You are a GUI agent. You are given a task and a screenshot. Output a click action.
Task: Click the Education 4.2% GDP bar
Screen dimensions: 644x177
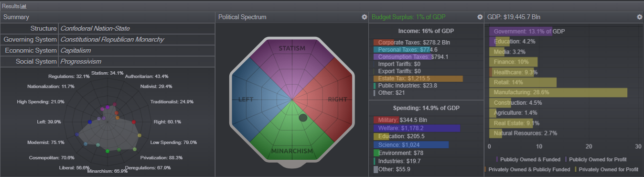tap(500, 42)
